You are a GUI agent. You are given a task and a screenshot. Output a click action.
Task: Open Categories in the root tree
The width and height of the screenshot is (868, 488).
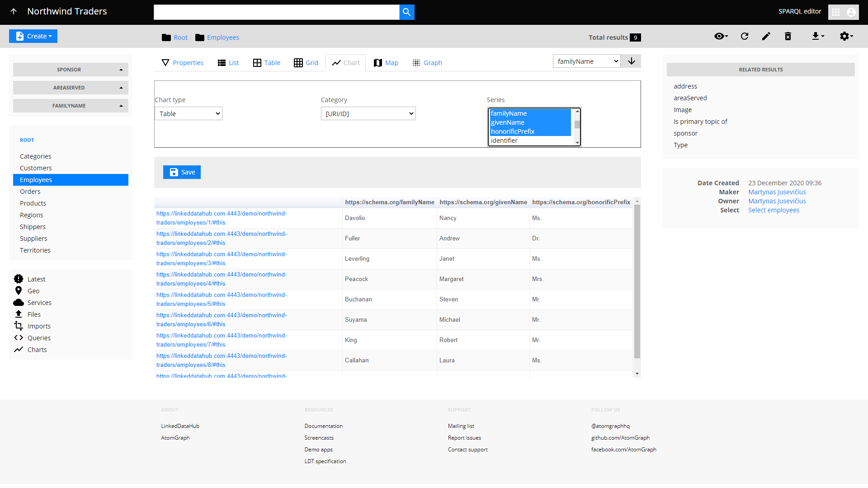[35, 156]
